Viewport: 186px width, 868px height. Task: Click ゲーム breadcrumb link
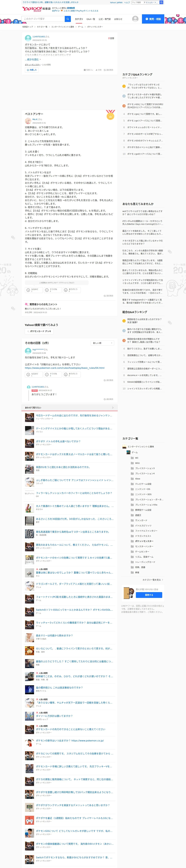click(x=80, y=27)
